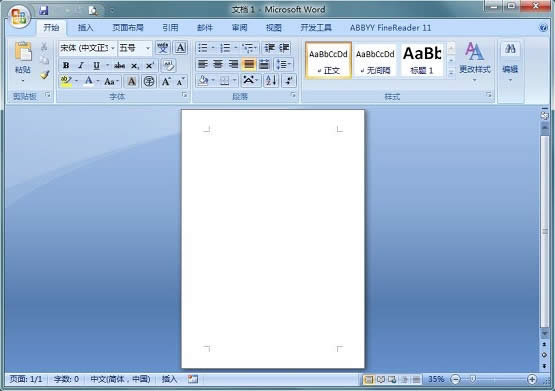Apply strikethrough with the abc icon
This screenshot has height=391, width=555.
tap(119, 65)
